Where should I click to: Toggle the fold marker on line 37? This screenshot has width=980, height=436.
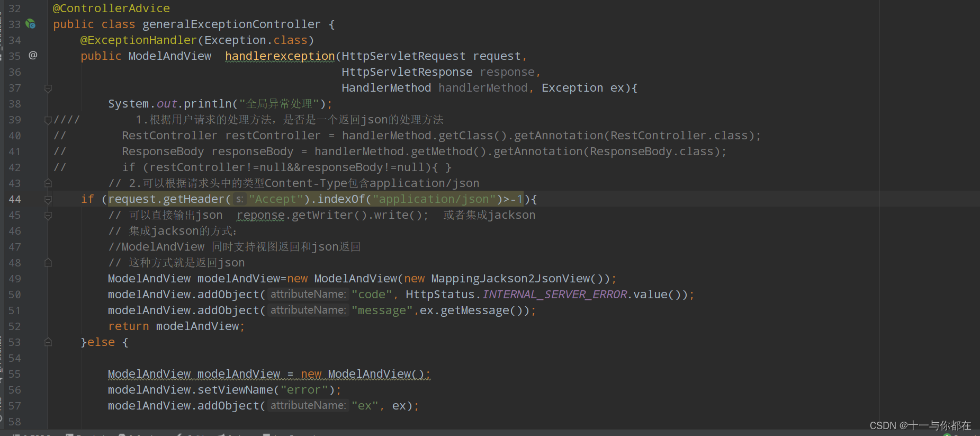tap(48, 88)
